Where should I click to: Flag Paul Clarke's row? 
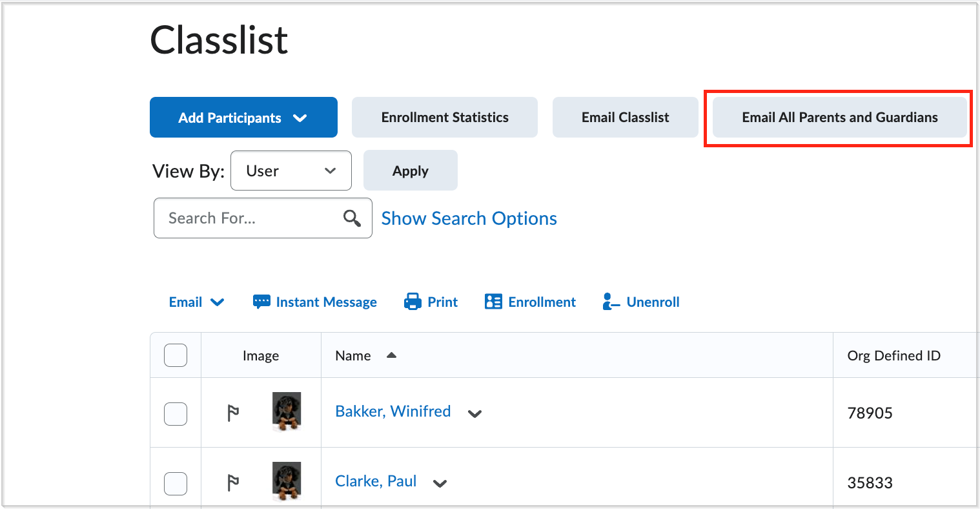click(233, 482)
